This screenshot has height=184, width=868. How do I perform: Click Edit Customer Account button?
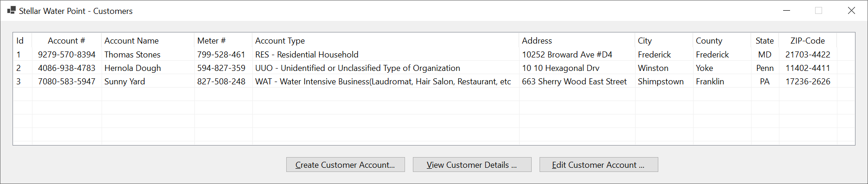tap(598, 165)
